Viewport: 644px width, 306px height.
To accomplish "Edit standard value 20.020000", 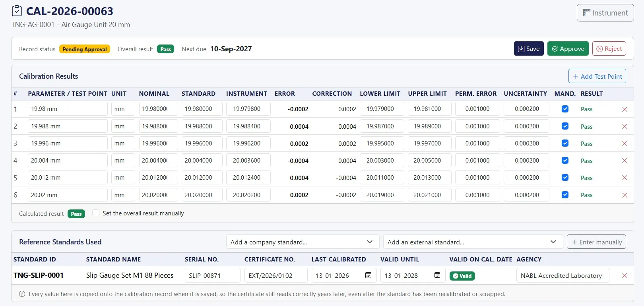I will 202,195.
